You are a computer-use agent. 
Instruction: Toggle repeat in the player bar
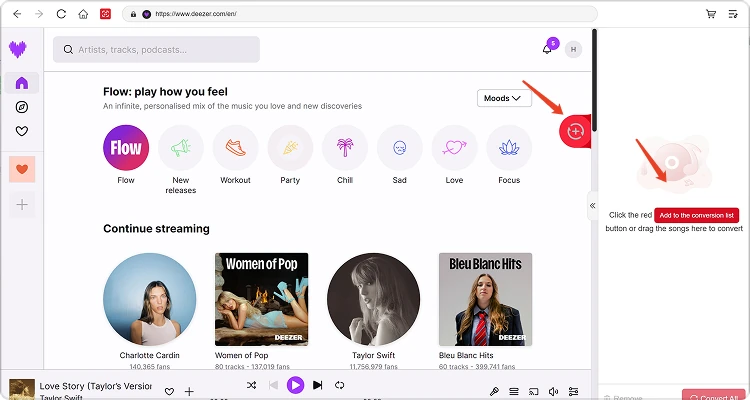[x=340, y=385]
